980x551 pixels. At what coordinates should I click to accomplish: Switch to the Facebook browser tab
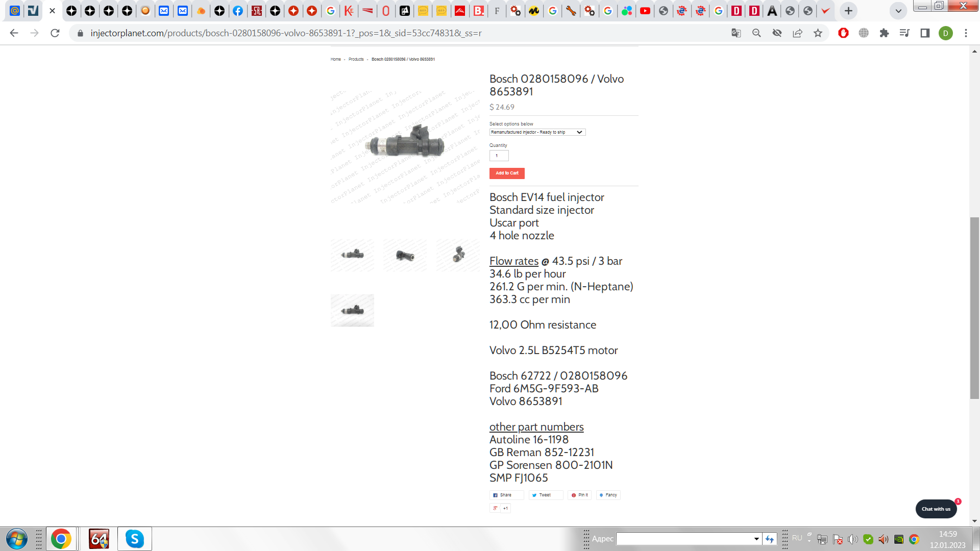pos(238,11)
